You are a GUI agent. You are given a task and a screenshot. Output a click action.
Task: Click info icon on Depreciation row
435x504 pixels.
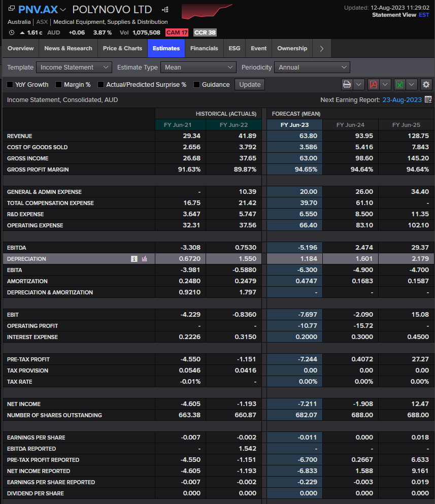click(134, 259)
